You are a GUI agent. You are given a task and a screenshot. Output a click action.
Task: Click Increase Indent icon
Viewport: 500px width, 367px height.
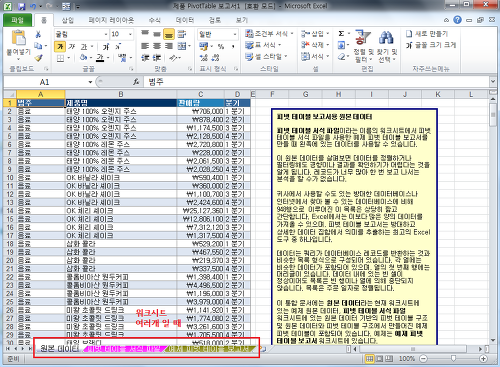(x=157, y=58)
